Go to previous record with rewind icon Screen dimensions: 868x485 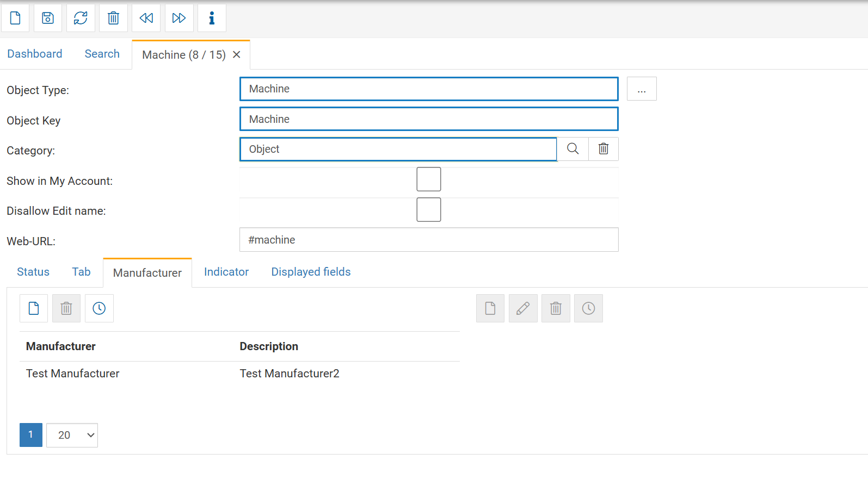click(146, 18)
